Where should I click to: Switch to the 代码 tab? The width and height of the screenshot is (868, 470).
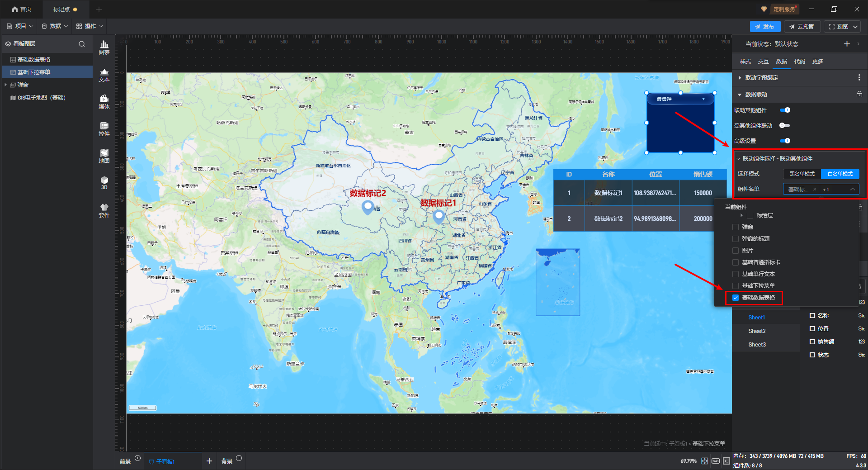(x=799, y=62)
